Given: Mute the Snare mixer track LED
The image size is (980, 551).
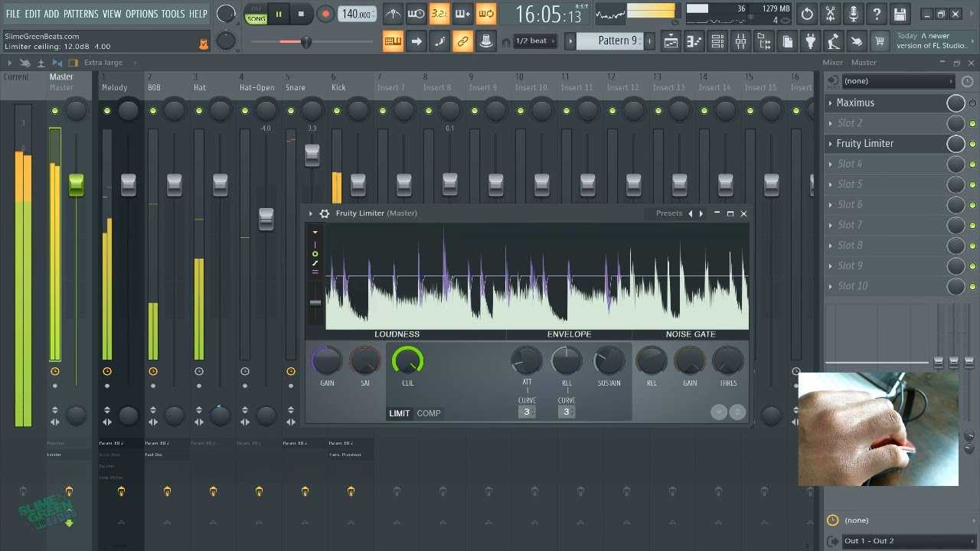Looking at the screenshot, I should coord(291,112).
